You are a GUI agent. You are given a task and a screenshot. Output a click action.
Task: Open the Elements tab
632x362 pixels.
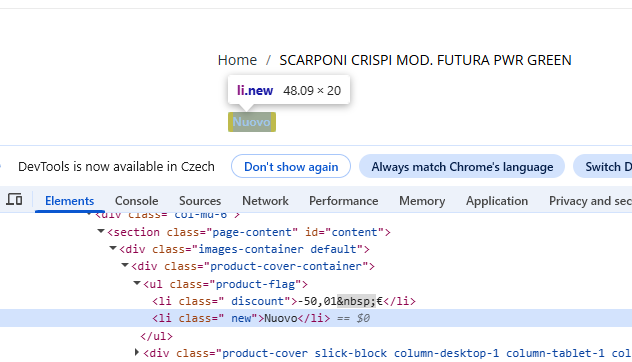(69, 201)
